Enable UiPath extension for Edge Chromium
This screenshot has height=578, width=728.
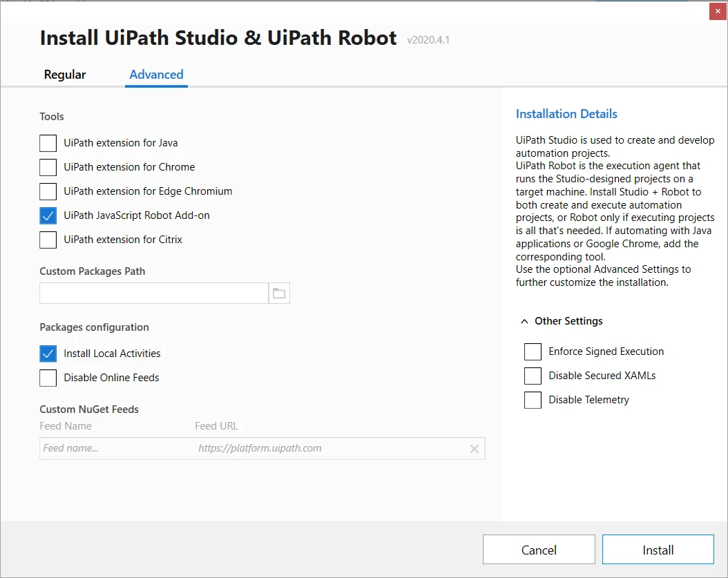48,191
